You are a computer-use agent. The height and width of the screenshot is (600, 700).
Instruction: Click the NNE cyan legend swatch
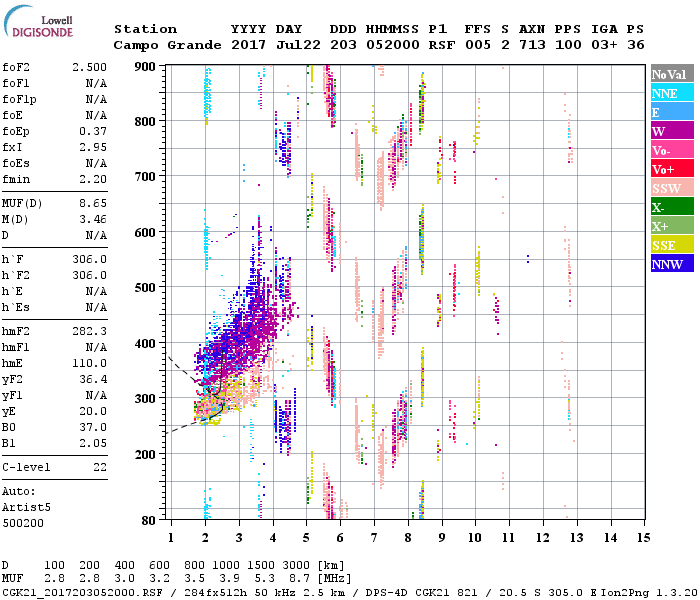(671, 93)
